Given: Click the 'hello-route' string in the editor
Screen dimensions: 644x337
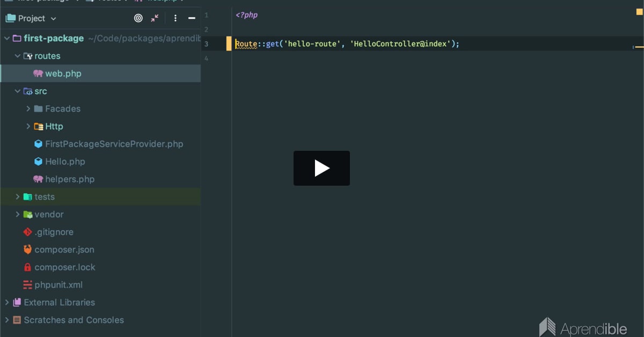Looking at the screenshot, I should coord(312,44).
